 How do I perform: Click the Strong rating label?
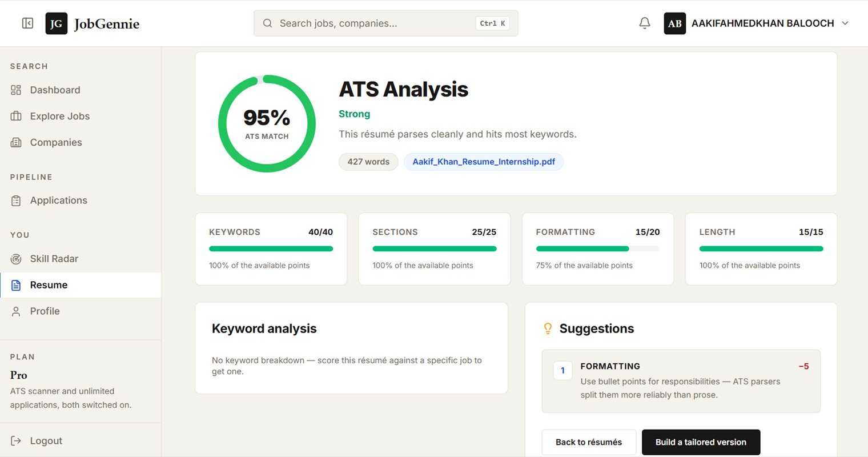(354, 114)
